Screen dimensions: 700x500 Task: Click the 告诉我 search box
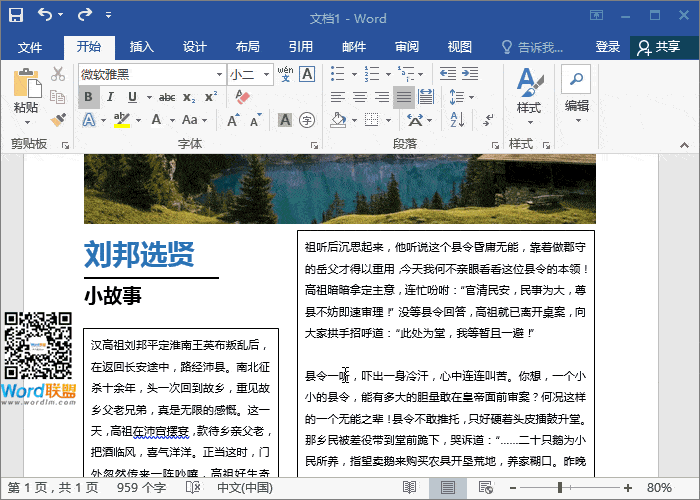pos(532,47)
